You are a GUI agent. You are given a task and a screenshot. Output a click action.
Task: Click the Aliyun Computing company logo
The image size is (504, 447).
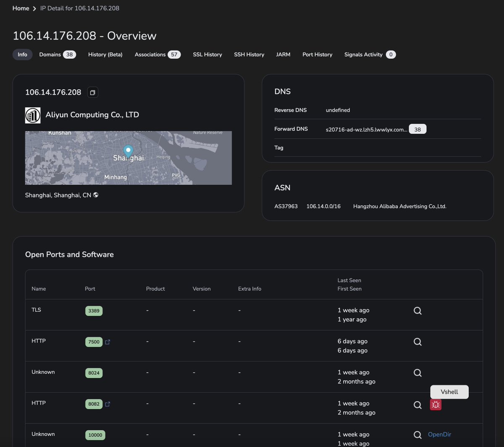33,115
